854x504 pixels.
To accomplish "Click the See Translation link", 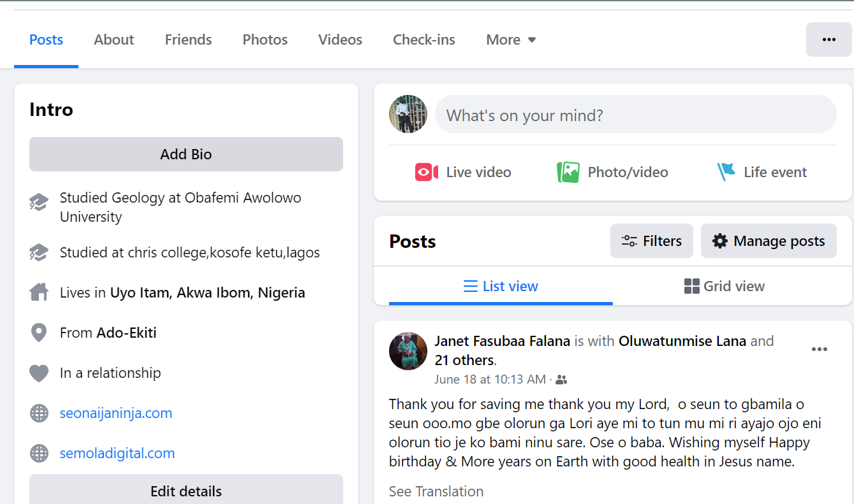I will [436, 491].
